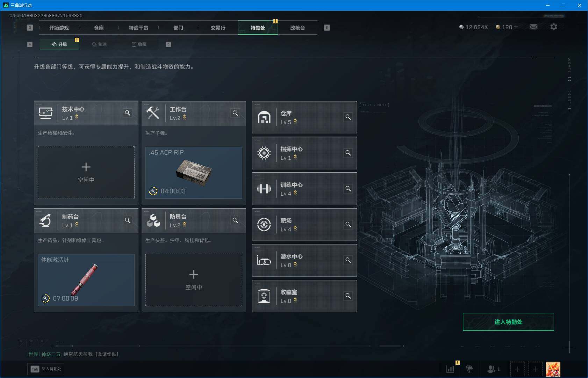The image size is (588, 378).
Task: Click the E key hint beside 改枪台
Action: 327,28
